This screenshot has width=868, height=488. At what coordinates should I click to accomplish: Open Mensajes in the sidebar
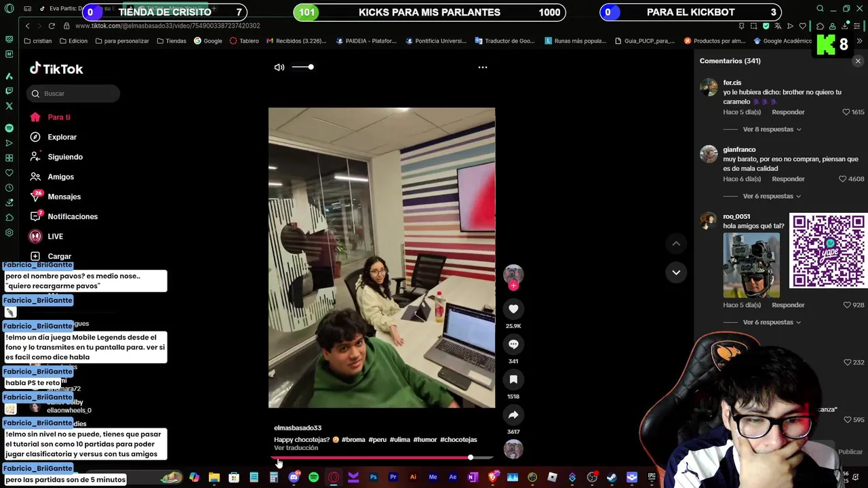pyautogui.click(x=64, y=197)
